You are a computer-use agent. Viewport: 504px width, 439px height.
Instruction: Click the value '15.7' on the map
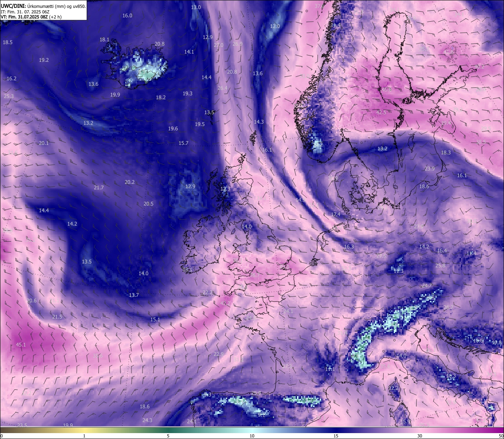coord(183,143)
